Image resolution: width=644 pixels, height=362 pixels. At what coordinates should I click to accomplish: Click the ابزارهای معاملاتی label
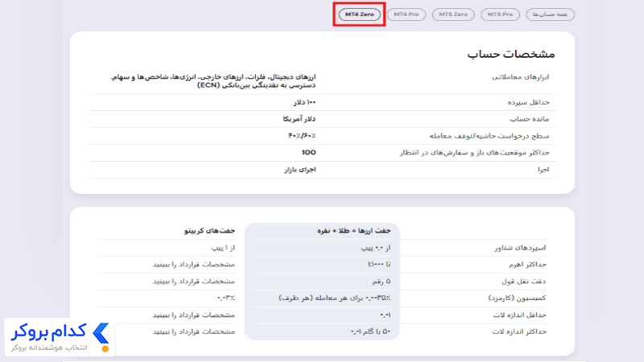click(520, 77)
